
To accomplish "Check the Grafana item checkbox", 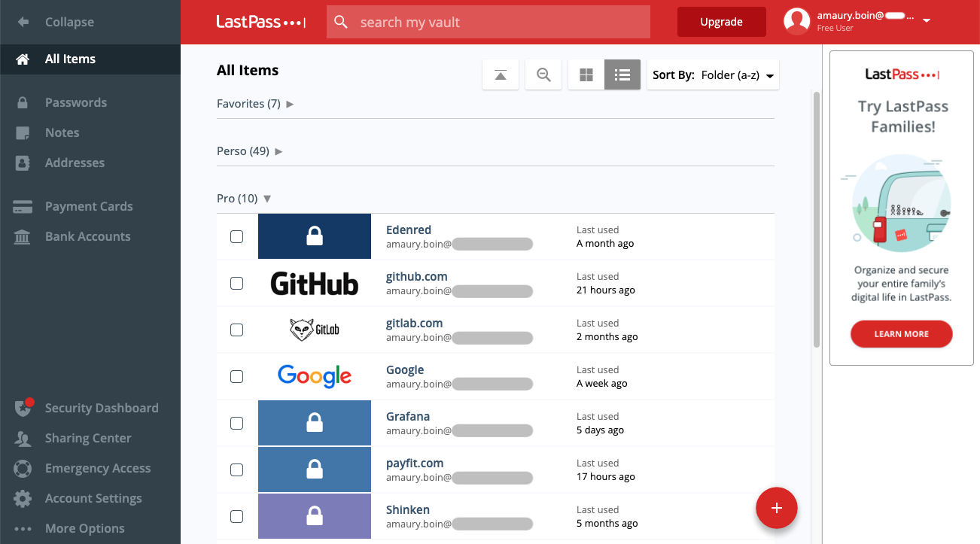I will (236, 423).
